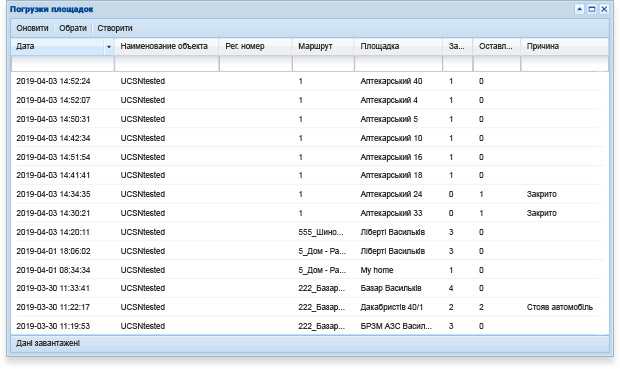Click UCSNtested in the 14:52:24 row

(x=143, y=81)
